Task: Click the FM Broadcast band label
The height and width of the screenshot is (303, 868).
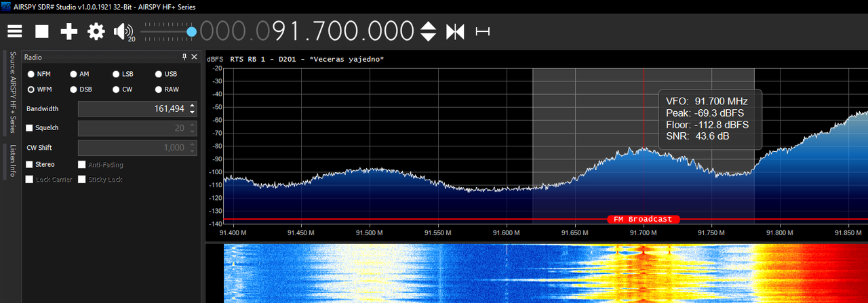Action: 643,219
